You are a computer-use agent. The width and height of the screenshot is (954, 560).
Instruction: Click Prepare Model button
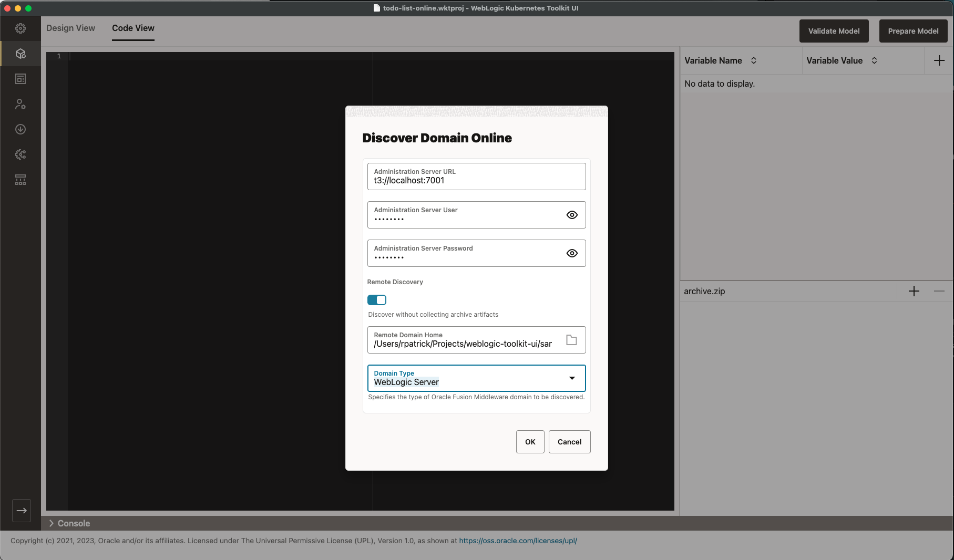pyautogui.click(x=913, y=31)
